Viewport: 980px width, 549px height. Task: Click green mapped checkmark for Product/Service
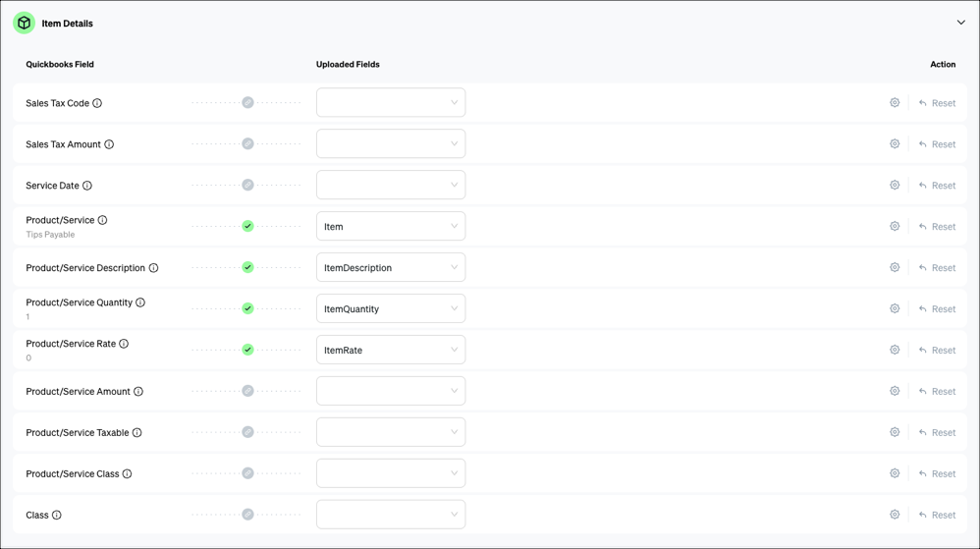pyautogui.click(x=248, y=226)
